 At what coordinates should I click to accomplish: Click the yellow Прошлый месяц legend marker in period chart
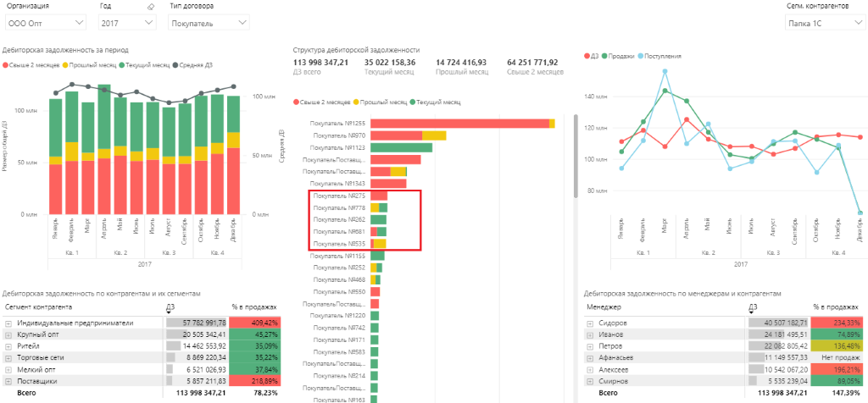(x=64, y=65)
